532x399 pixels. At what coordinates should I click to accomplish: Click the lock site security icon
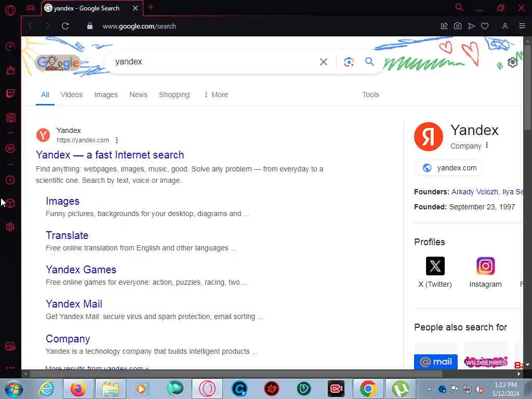[90, 26]
